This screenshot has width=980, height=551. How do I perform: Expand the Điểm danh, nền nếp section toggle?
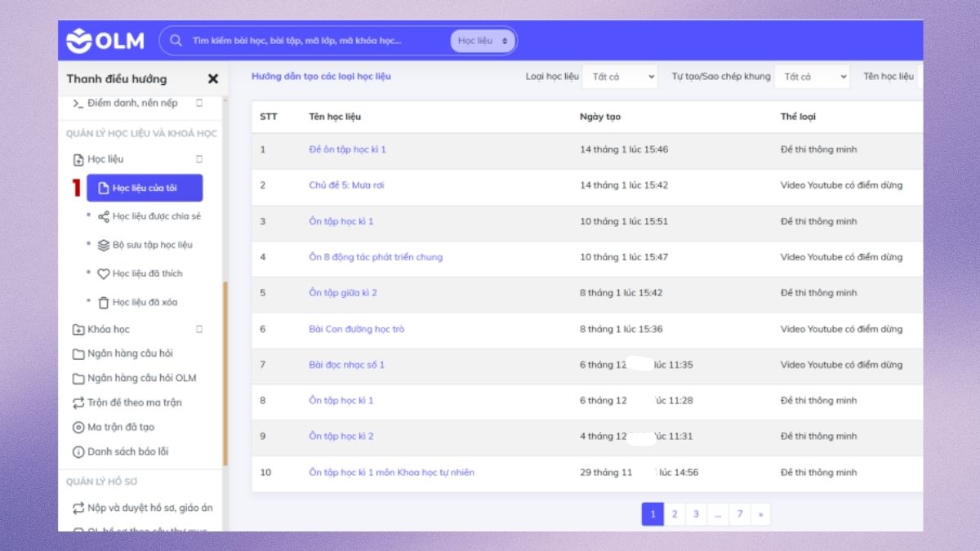pos(199,104)
